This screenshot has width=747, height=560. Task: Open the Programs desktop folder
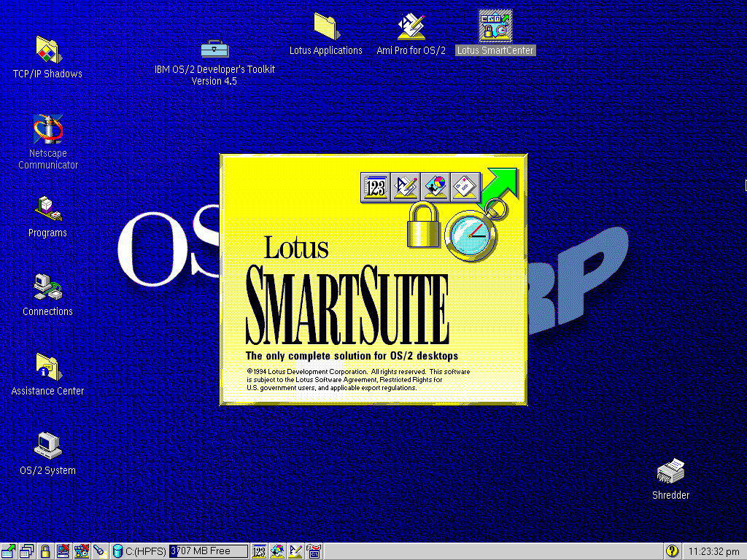pyautogui.click(x=47, y=209)
